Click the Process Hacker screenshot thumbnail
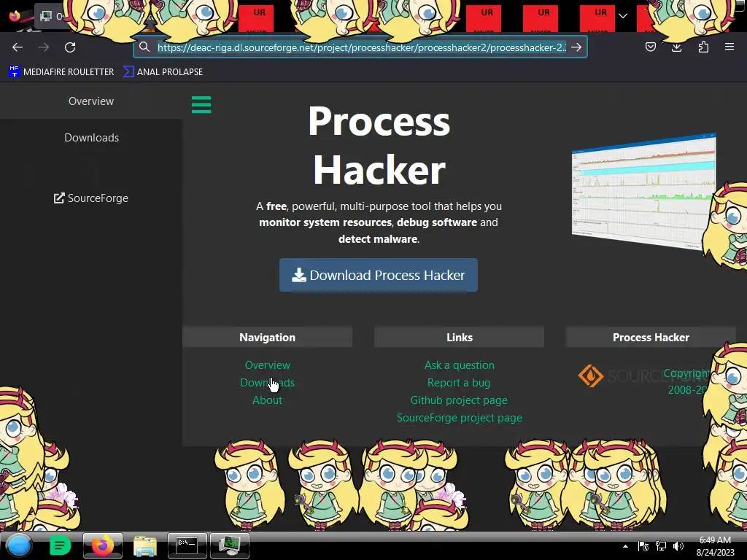747x560 pixels. click(x=644, y=192)
